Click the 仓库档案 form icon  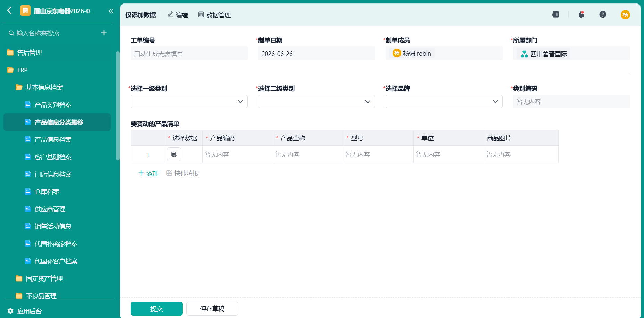pos(28,191)
